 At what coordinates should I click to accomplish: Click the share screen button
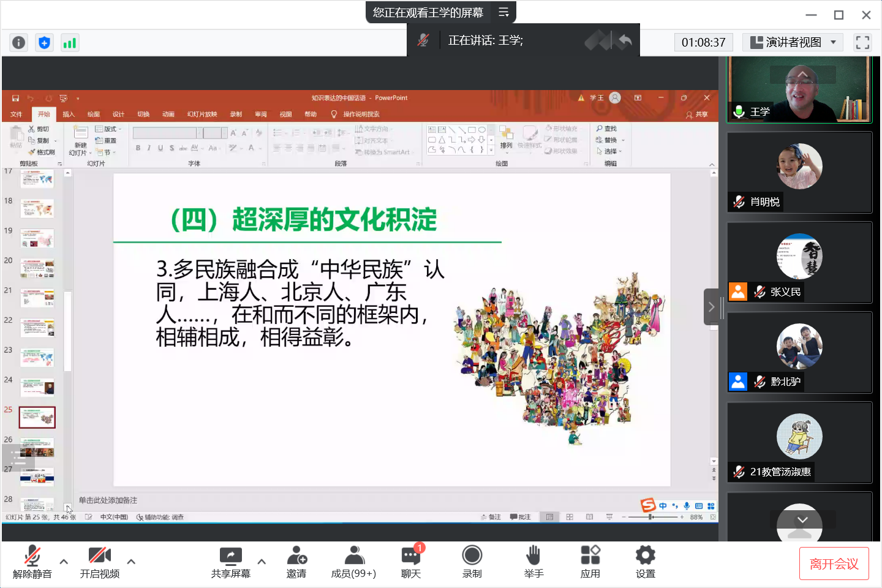[x=230, y=561]
